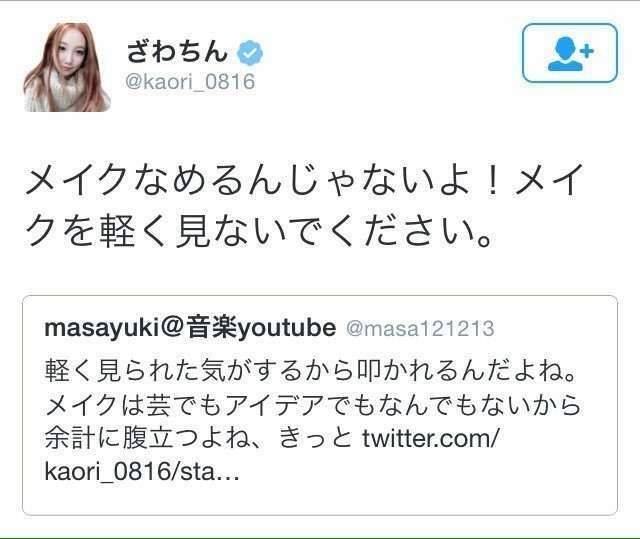The image size is (640, 539).
Task: Open the @kaori_0816 handle
Action: click(190, 82)
